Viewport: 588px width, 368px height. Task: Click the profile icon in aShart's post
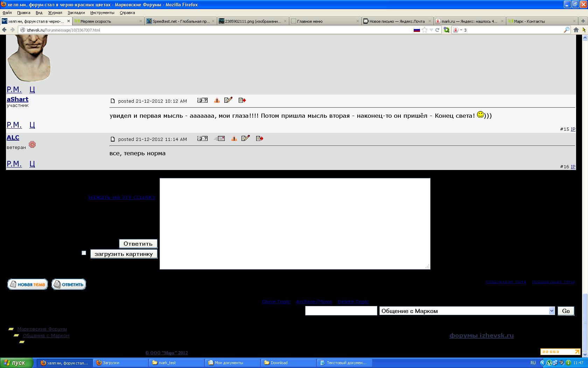point(202,101)
